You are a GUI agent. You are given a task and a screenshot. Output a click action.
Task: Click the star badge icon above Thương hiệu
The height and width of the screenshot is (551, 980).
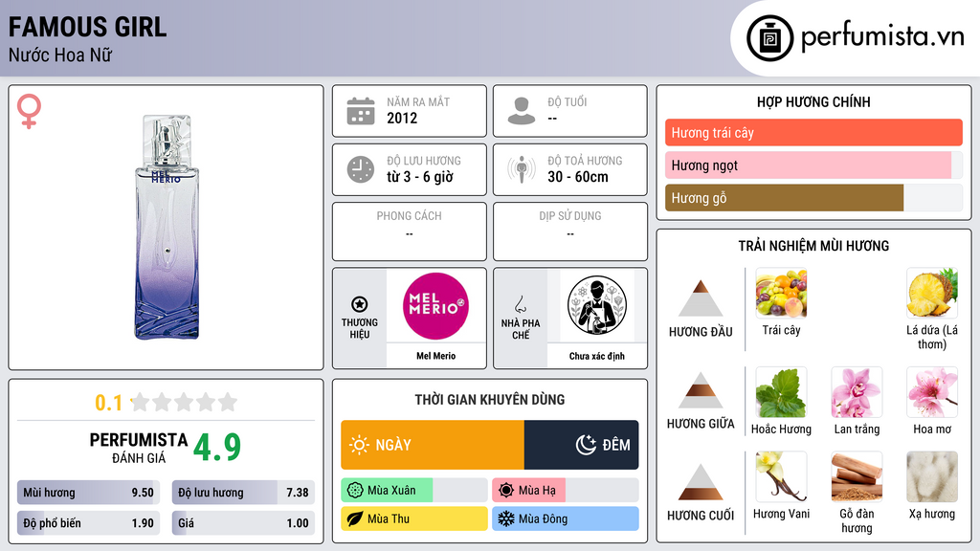360,304
